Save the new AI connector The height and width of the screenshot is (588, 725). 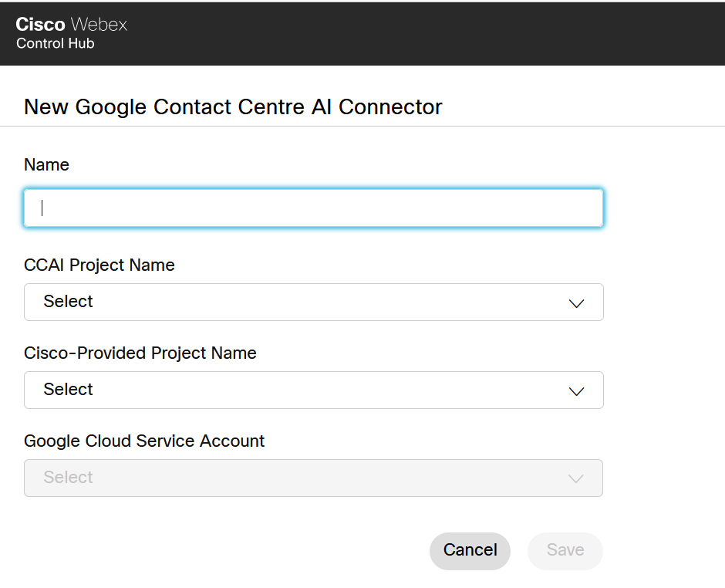click(x=565, y=551)
